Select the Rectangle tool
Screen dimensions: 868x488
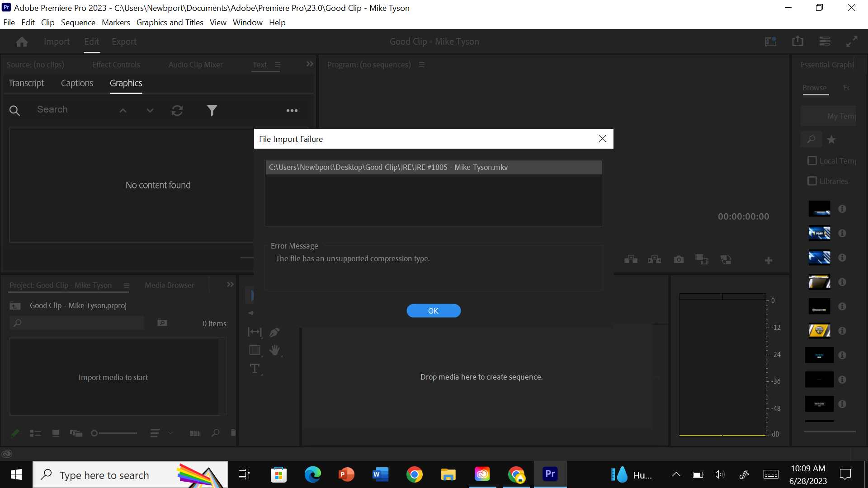[x=255, y=350]
